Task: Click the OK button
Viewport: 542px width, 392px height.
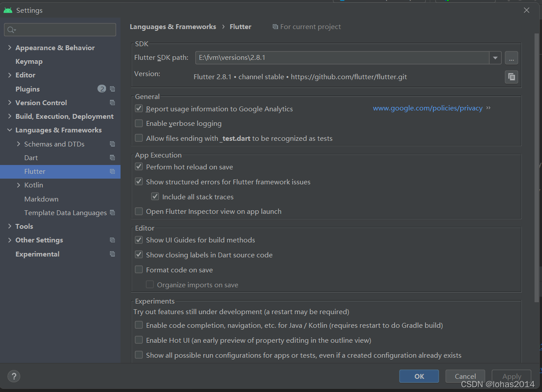Action: 419,376
